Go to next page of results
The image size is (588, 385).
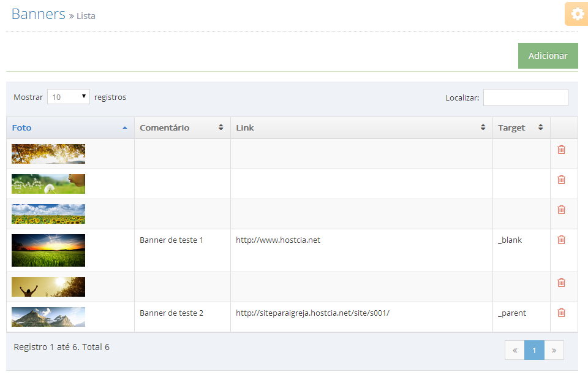coord(554,351)
